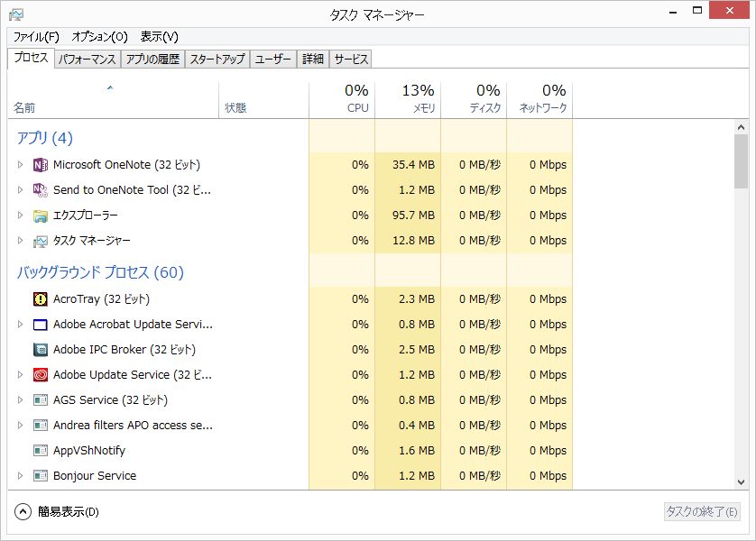Expand the AGS Service row
The width and height of the screenshot is (756, 541).
coord(20,400)
